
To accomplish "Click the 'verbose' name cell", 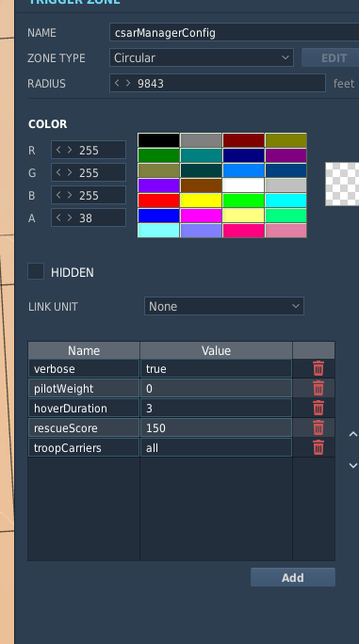I will point(84,368).
